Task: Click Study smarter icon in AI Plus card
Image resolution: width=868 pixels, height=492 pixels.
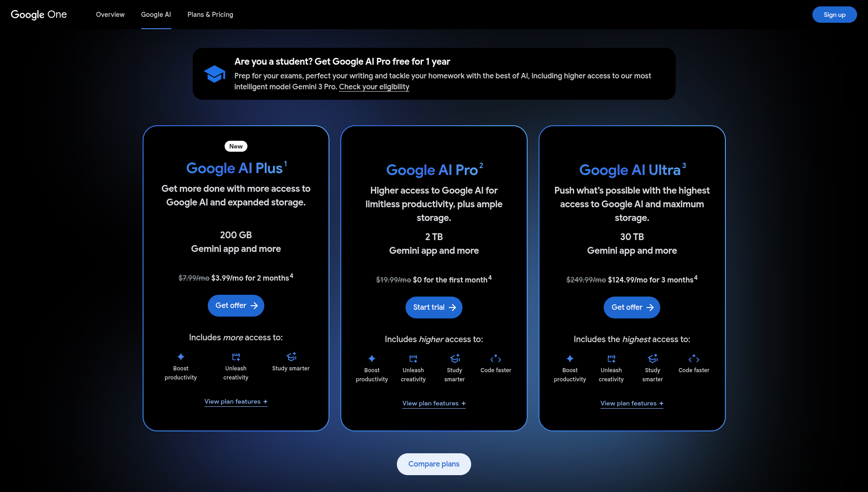Action: click(x=291, y=357)
